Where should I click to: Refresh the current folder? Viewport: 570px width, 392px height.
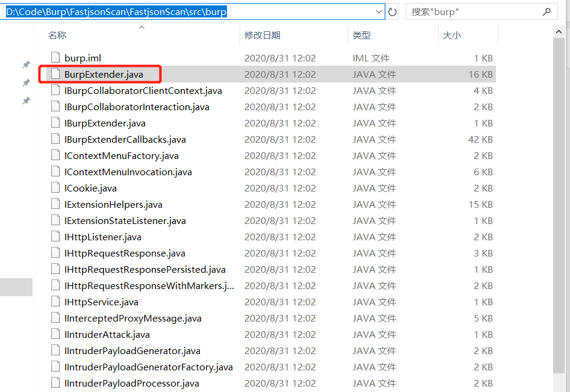pyautogui.click(x=392, y=11)
